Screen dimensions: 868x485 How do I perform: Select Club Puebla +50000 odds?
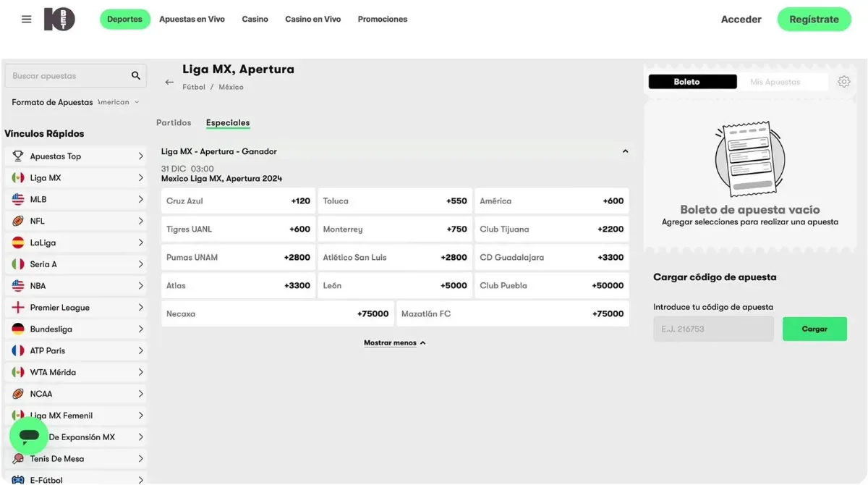pos(552,286)
